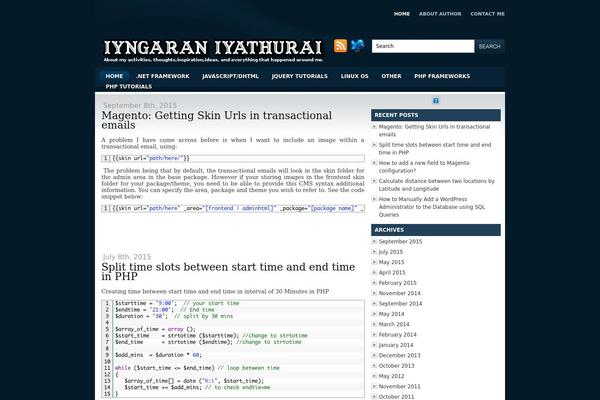
Task: Open recent post Calculate distance between two locations
Action: (x=437, y=184)
